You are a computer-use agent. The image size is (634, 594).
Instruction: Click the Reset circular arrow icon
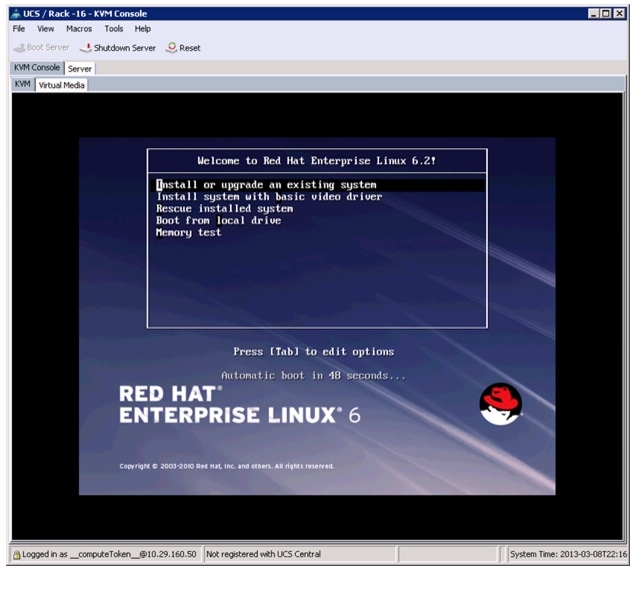[171, 48]
